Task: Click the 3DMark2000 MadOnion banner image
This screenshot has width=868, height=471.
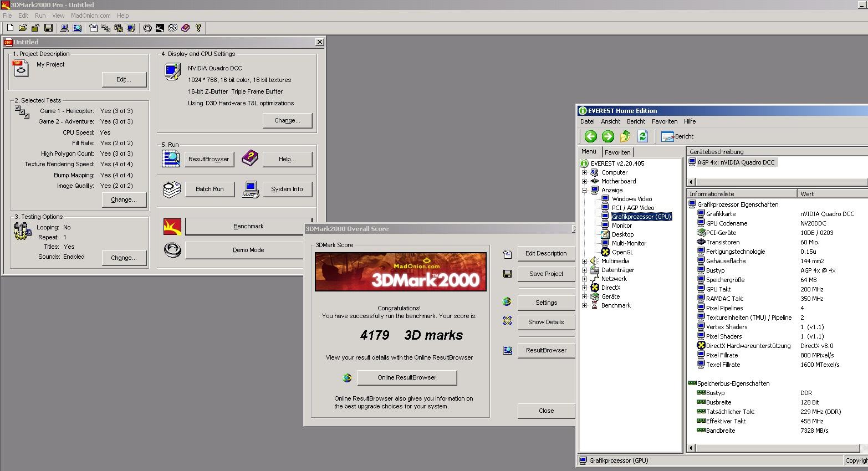Action: pyautogui.click(x=401, y=272)
